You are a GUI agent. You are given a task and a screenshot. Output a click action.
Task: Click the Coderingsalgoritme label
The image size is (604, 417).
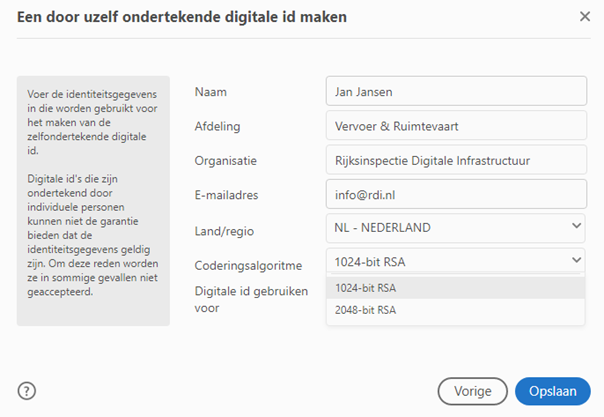click(x=247, y=265)
